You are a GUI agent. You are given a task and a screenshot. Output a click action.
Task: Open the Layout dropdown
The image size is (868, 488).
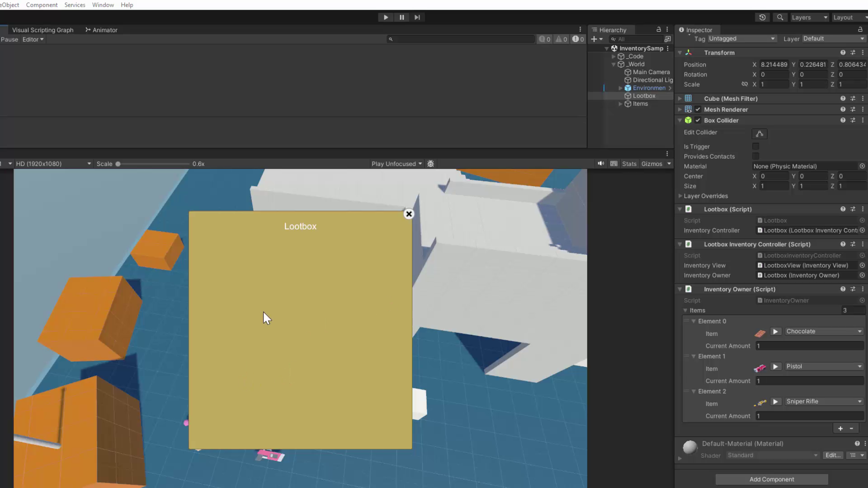(x=849, y=17)
